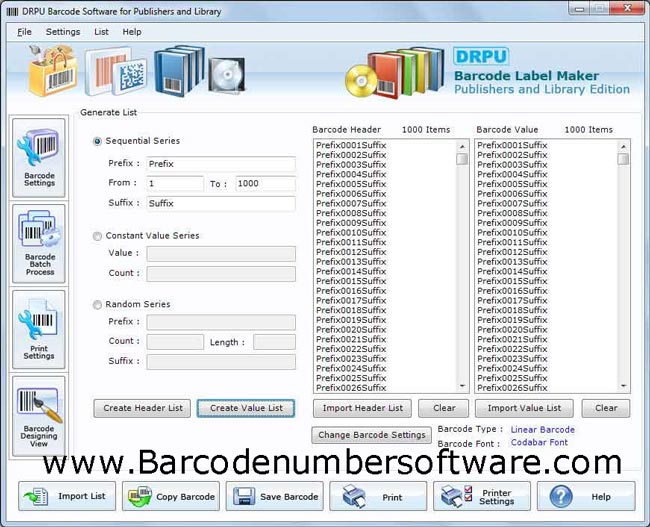Click the Random Series Count field
Viewport: 650px width, 527px height.
click(x=175, y=342)
